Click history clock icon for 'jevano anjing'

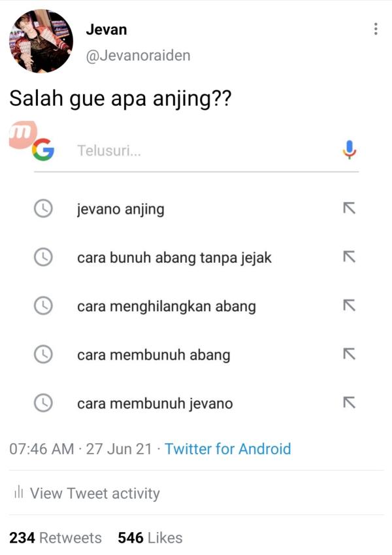[x=43, y=209]
